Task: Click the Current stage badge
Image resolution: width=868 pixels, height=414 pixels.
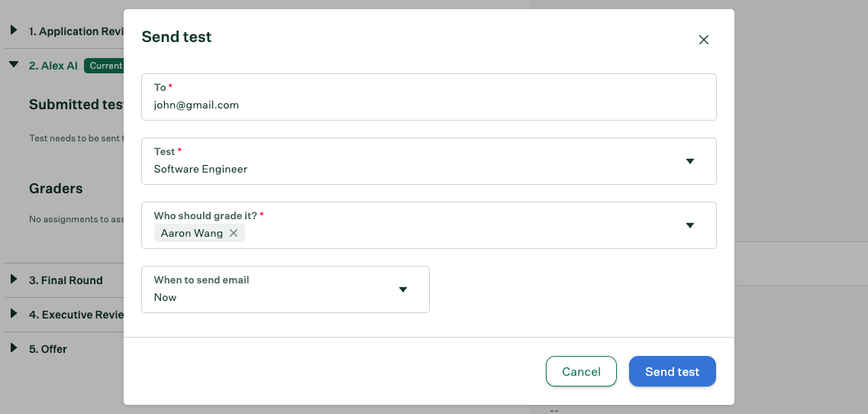Action: 105,66
